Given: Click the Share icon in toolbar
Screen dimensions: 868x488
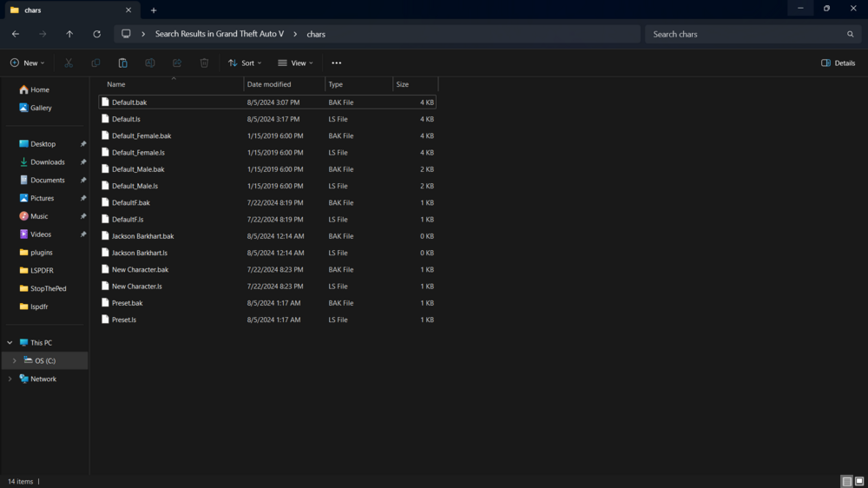Looking at the screenshot, I should click(177, 63).
